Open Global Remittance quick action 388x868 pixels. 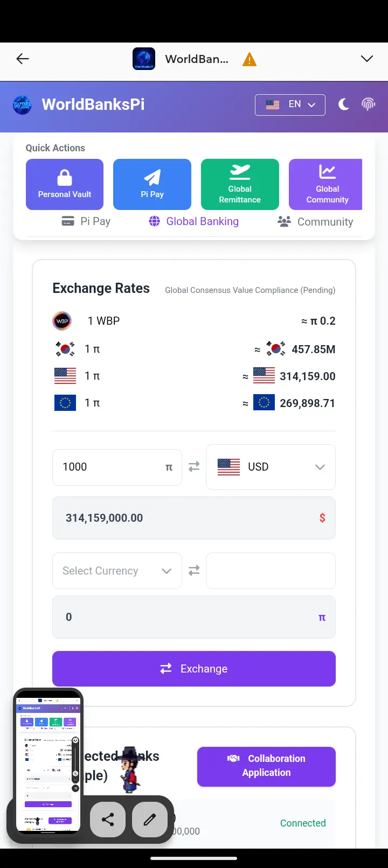click(x=240, y=184)
